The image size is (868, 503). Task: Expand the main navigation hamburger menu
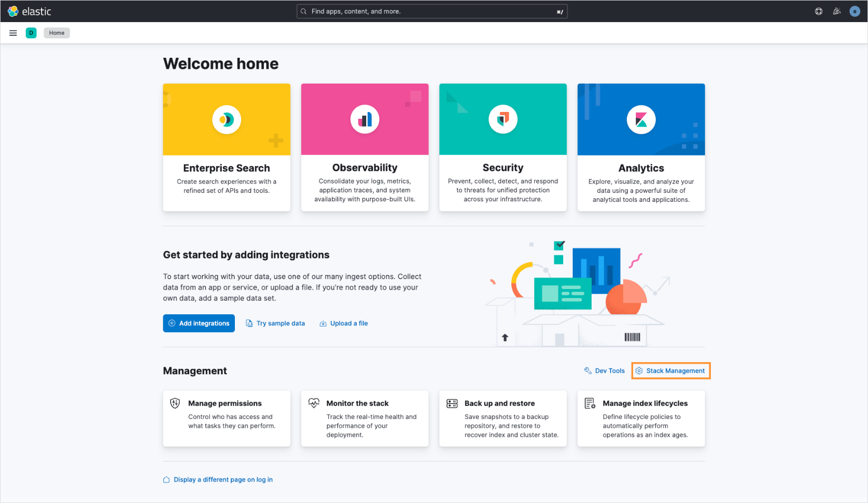click(13, 33)
